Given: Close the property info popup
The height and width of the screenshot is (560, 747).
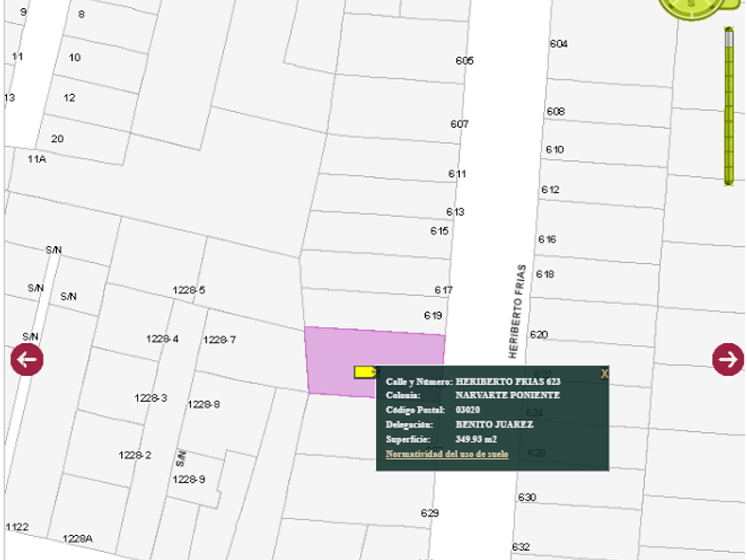Looking at the screenshot, I should point(605,374).
